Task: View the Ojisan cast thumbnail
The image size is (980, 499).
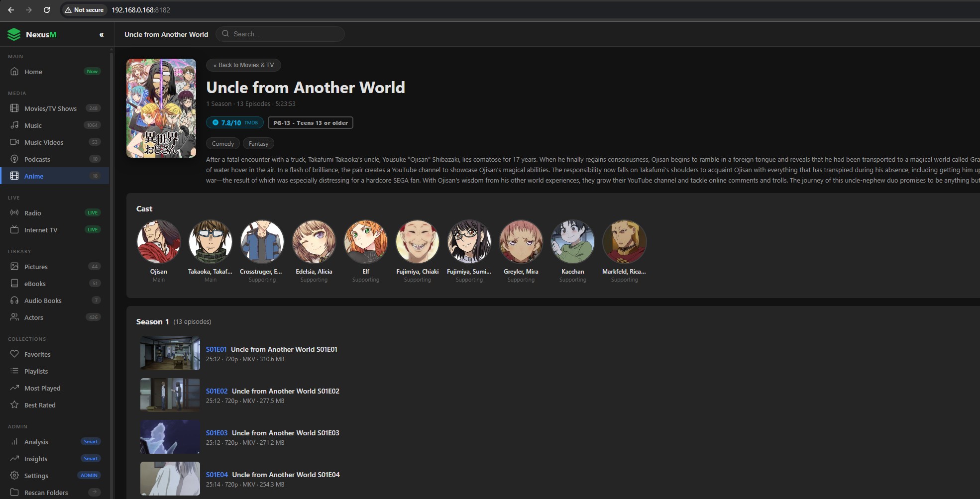Action: 158,242
